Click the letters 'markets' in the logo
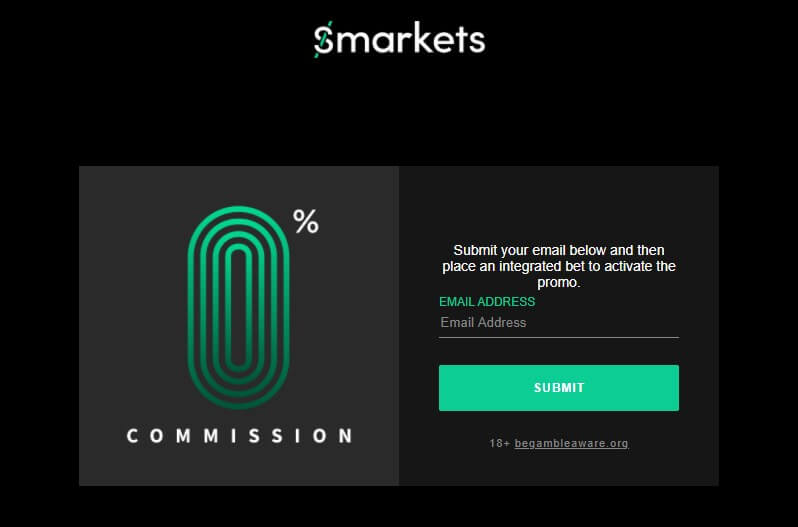The width and height of the screenshot is (798, 527). (410, 40)
